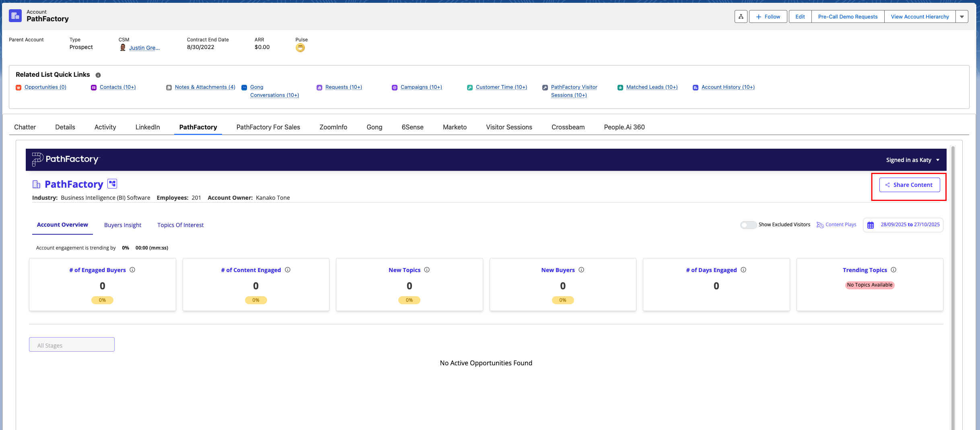This screenshot has height=430, width=980.
Task: Click the Campaigns quick link icon
Action: (395, 88)
